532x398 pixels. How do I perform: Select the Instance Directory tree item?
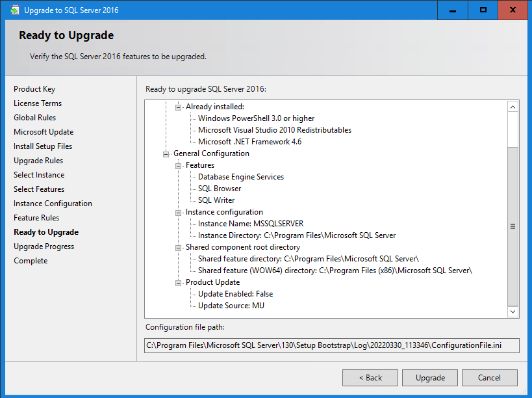pyautogui.click(x=297, y=235)
